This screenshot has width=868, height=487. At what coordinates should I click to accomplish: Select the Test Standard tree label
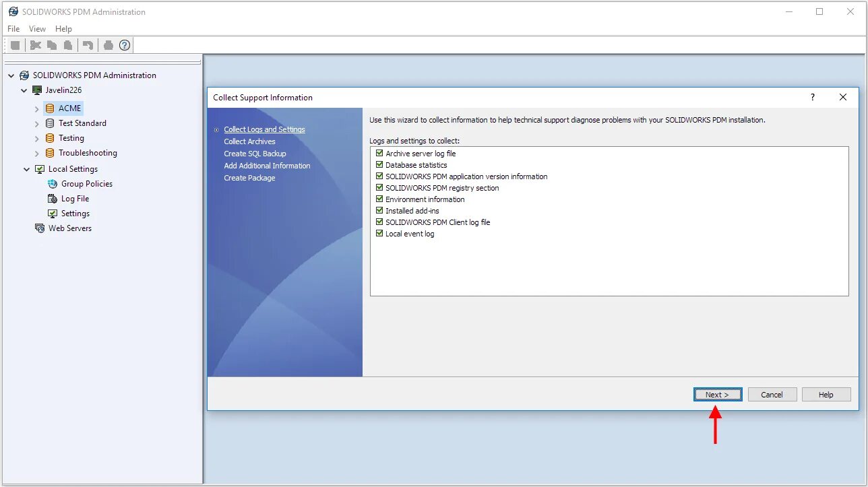click(x=82, y=123)
